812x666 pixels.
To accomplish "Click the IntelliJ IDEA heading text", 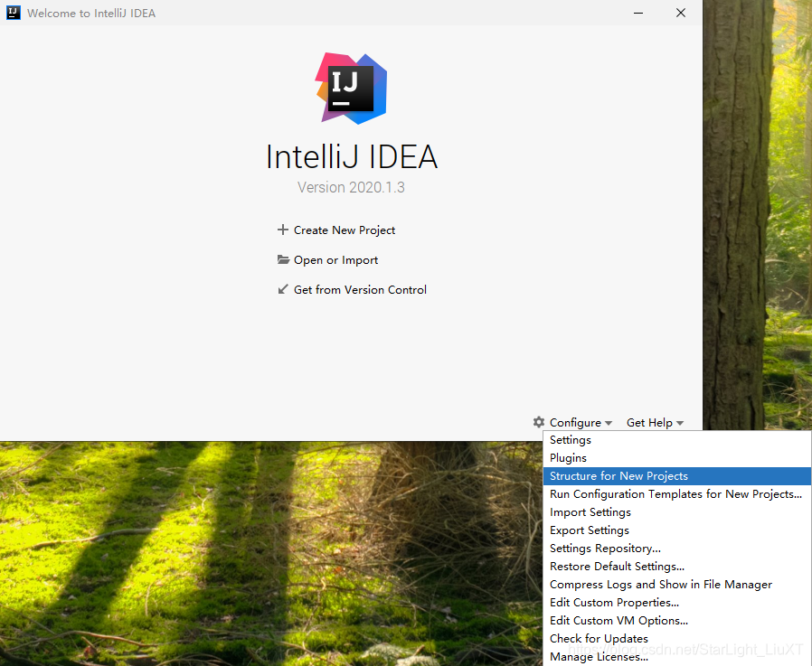I will (x=352, y=157).
